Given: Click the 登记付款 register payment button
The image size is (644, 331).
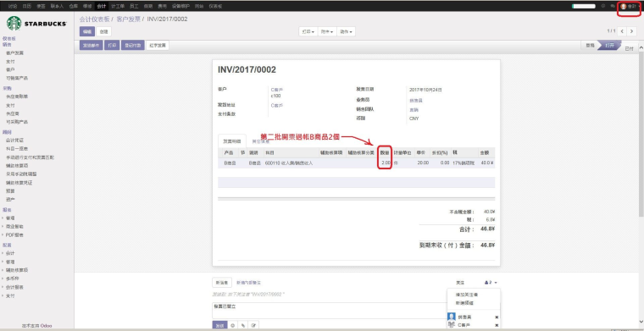Looking at the screenshot, I should point(133,46).
